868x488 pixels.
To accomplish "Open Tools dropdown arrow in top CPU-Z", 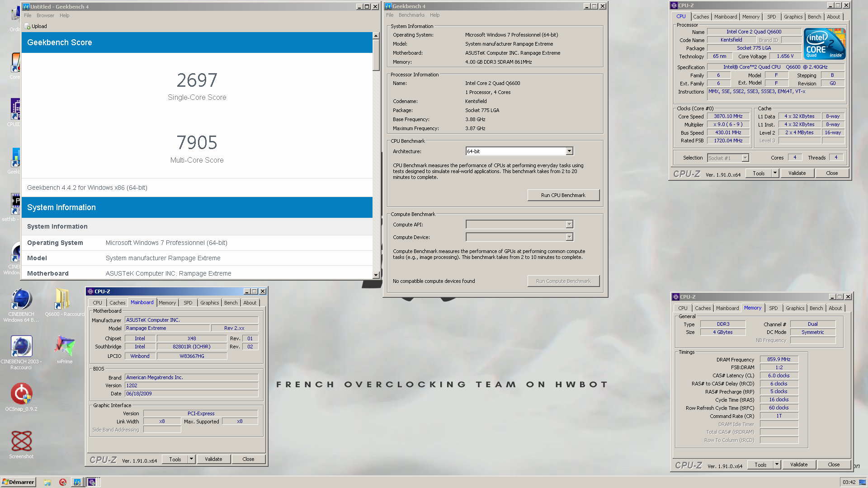I will [x=775, y=173].
